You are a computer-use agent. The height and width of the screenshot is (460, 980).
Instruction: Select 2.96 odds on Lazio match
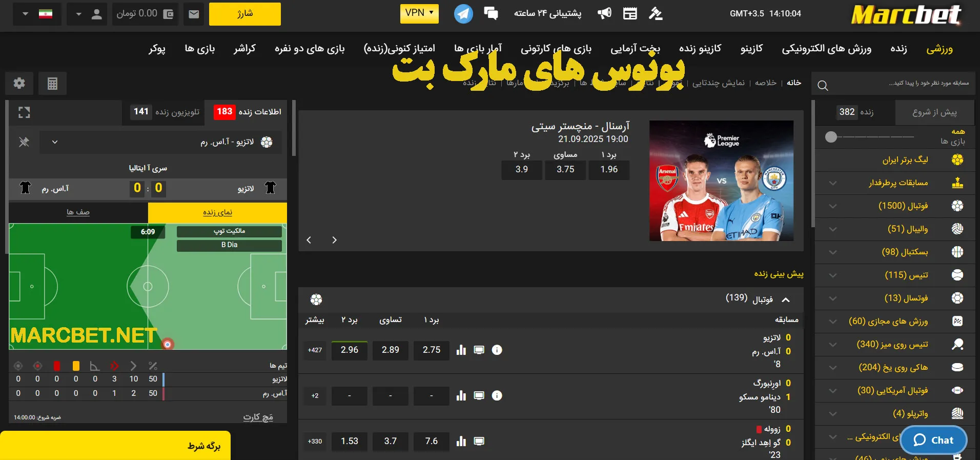349,350
